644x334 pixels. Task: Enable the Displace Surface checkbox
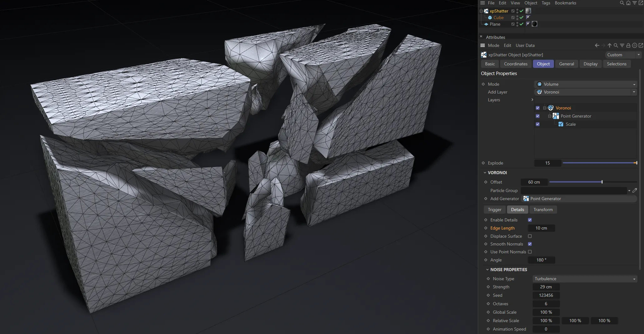(530, 236)
